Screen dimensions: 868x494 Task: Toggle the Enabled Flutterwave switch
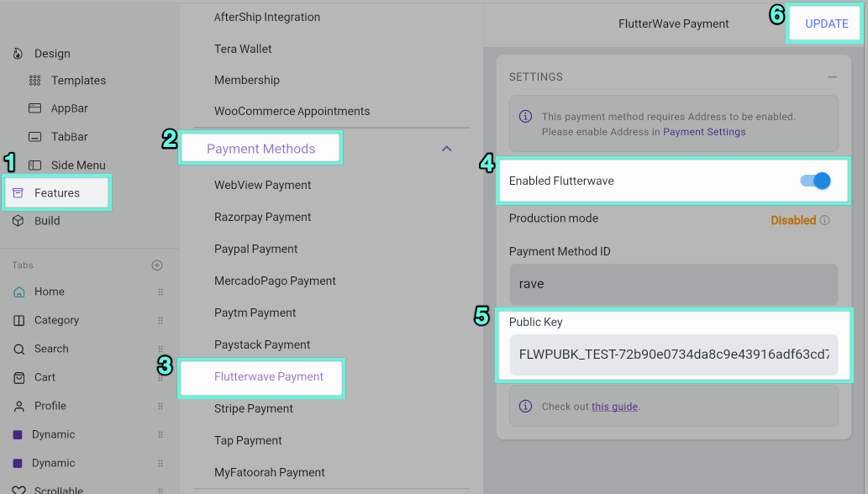(x=815, y=181)
